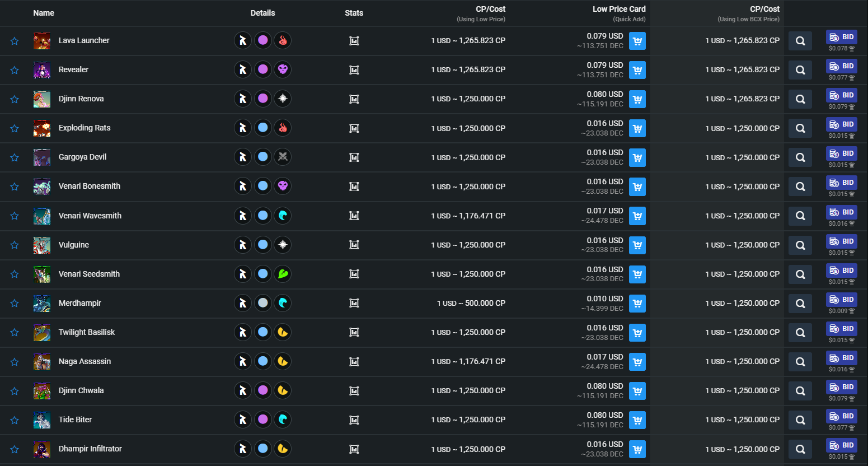Open Vulguine card thumbnail
The width and height of the screenshot is (868, 466).
(x=42, y=245)
